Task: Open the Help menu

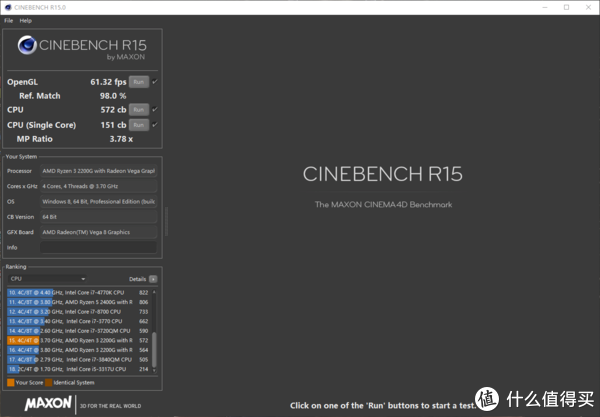Action: [26, 21]
